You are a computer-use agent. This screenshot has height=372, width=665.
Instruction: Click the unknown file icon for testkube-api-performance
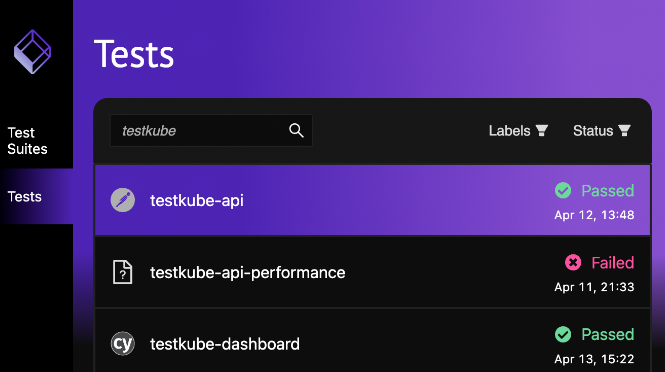click(123, 272)
